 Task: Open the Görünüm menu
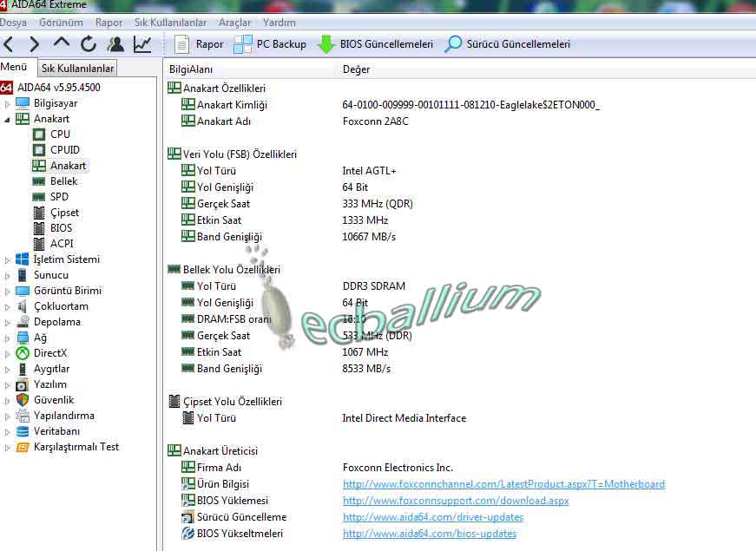pyautogui.click(x=61, y=23)
